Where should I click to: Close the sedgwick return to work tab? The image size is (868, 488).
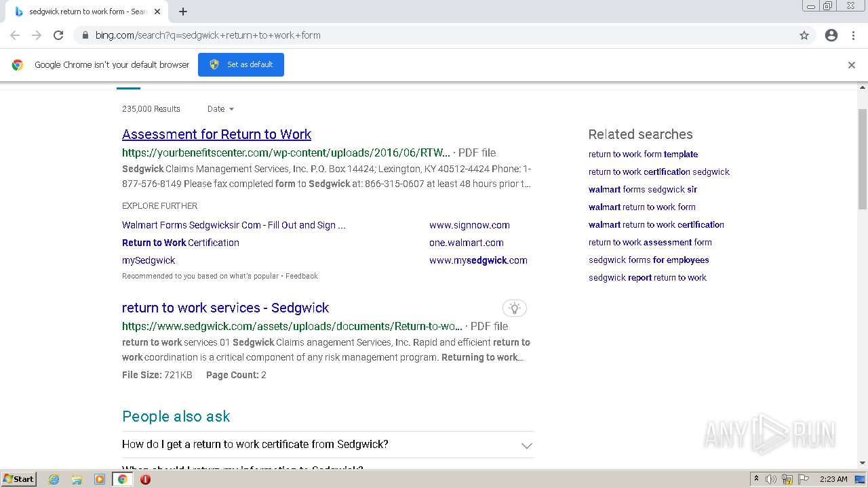tap(157, 12)
